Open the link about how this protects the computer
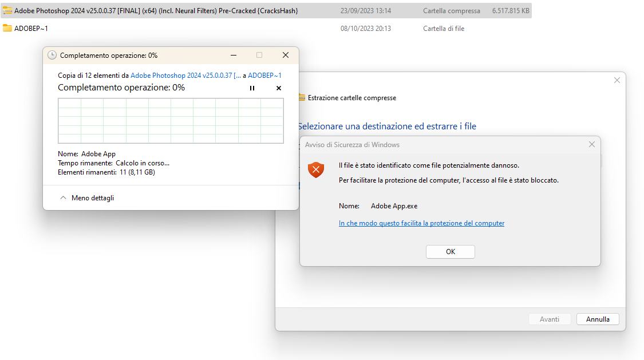 421,223
